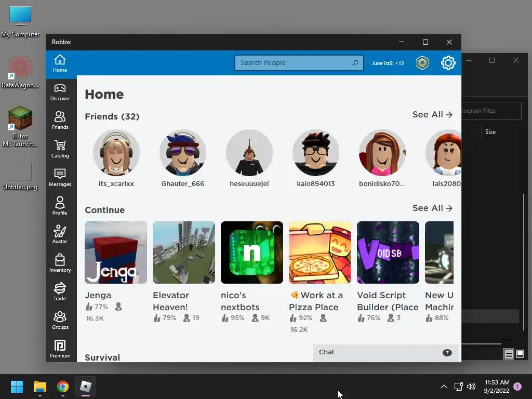Open the settings gear icon

click(448, 63)
